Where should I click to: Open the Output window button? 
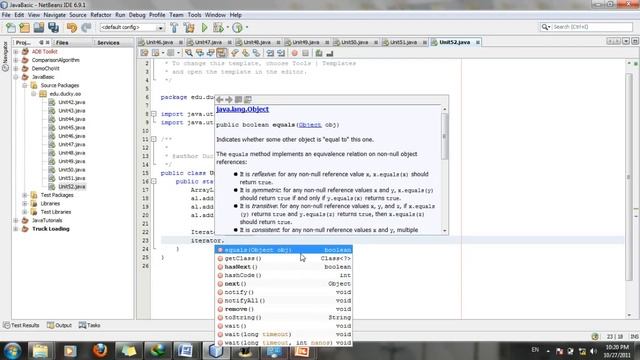(x=60, y=325)
